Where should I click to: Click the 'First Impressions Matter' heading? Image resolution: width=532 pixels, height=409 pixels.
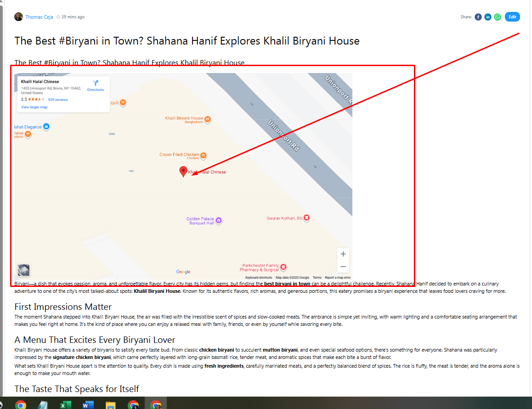point(63,307)
